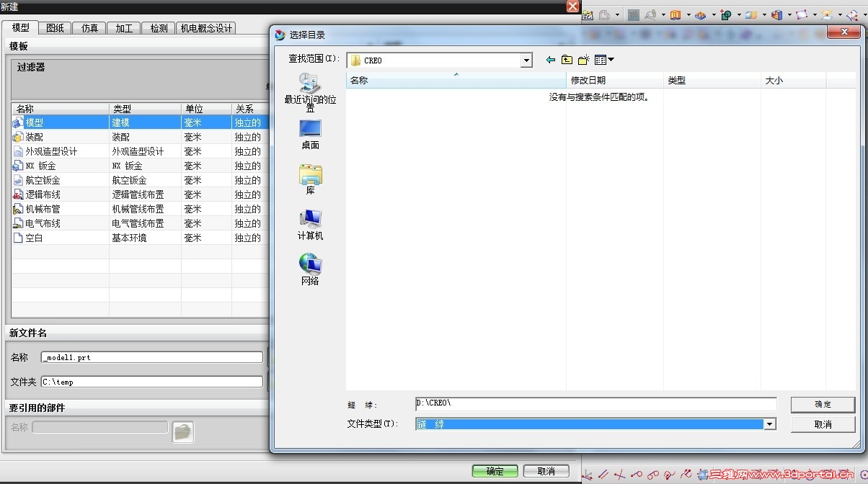Switch to the 机电概念设计 tab
The width and height of the screenshot is (868, 484).
(206, 28)
